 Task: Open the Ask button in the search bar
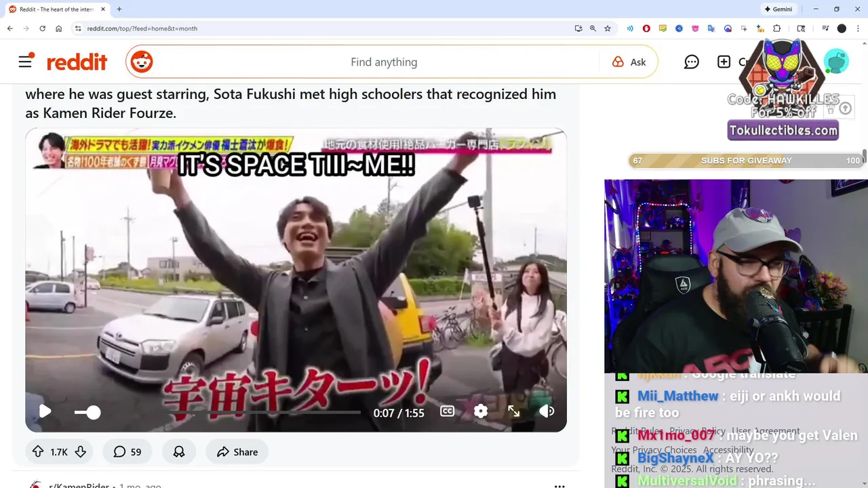tap(629, 62)
